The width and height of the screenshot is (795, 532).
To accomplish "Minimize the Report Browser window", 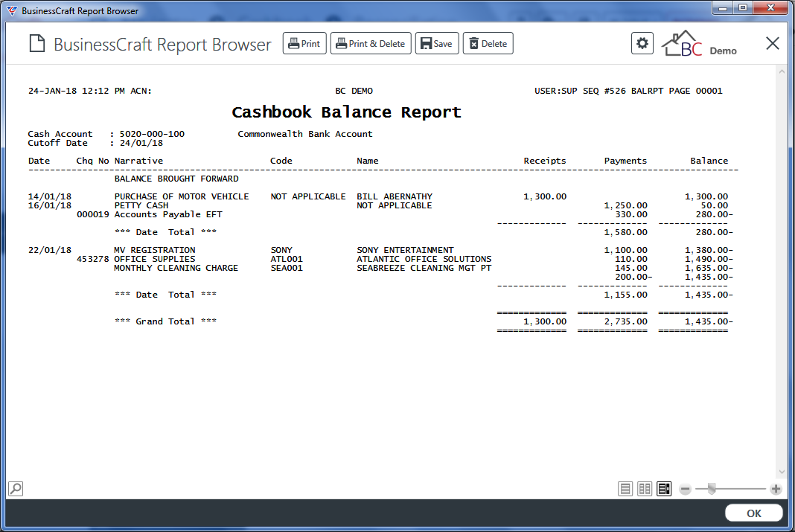I will point(723,7).
